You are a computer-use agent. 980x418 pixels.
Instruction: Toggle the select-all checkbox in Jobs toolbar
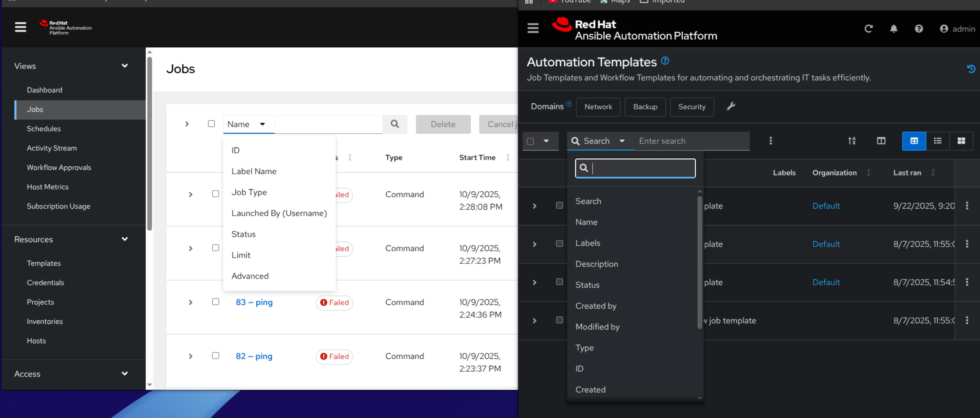point(211,124)
